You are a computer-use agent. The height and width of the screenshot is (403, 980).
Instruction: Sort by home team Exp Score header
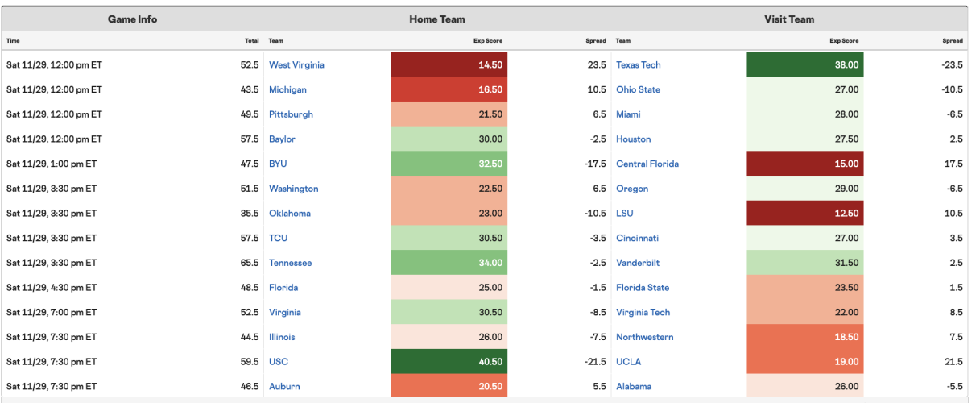click(x=488, y=40)
